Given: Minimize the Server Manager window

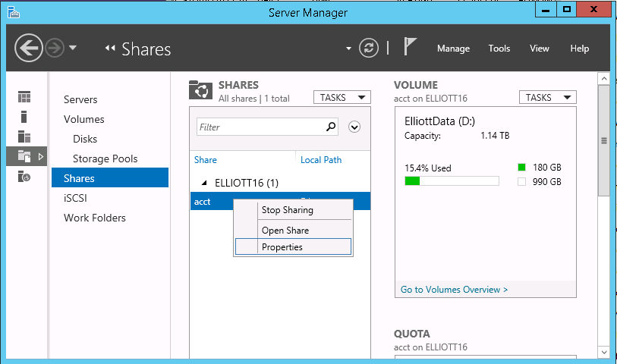Looking at the screenshot, I should point(546,9).
